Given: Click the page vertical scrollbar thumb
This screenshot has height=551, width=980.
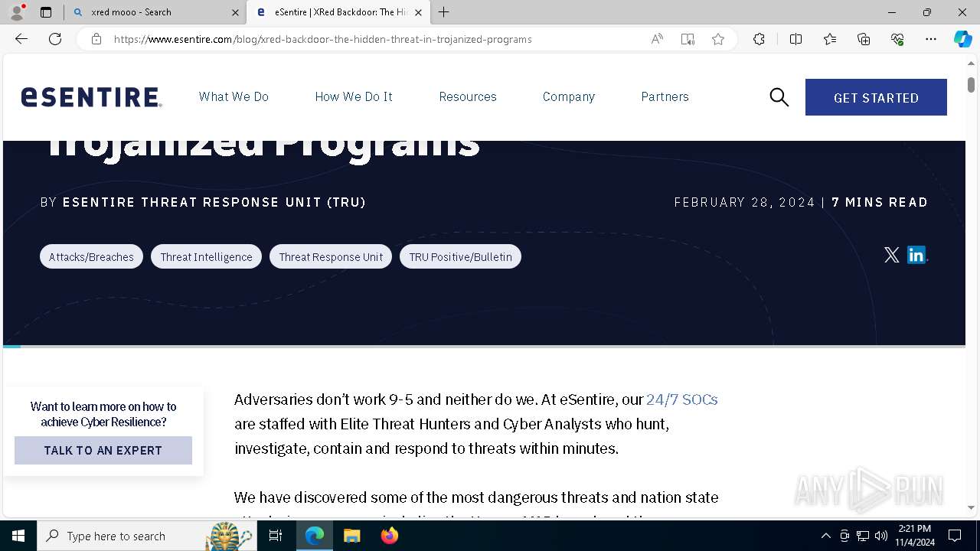Looking at the screenshot, I should tap(971, 84).
